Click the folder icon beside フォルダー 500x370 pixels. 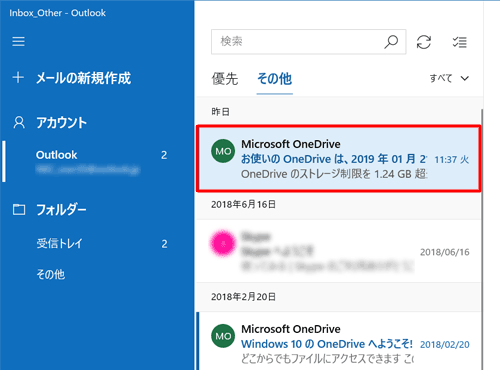pos(19,209)
